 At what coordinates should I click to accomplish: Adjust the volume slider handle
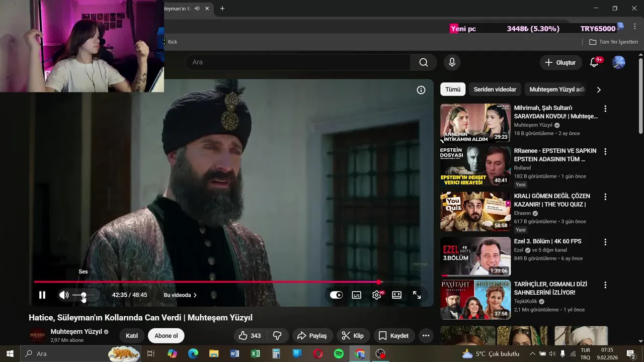[x=84, y=295]
